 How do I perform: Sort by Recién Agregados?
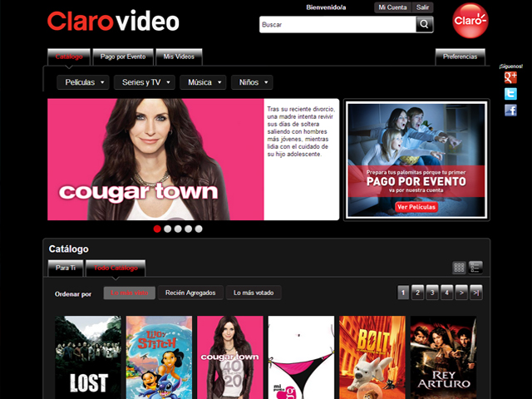[x=190, y=293]
